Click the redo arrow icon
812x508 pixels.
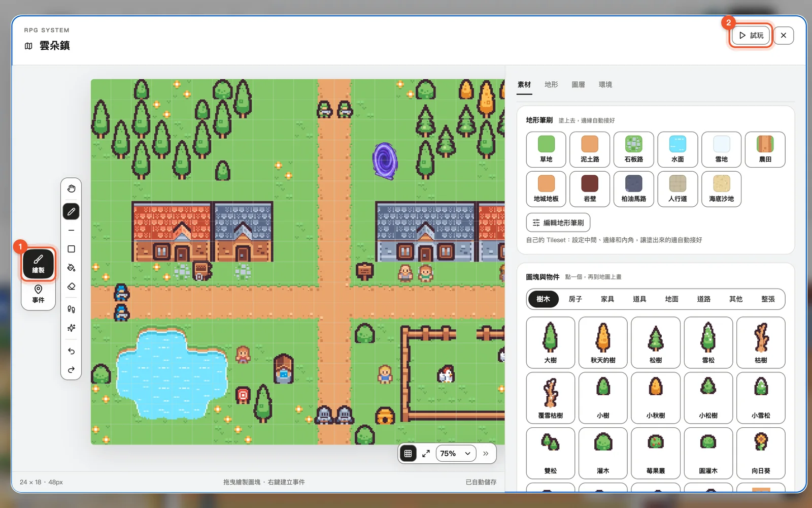coord(71,370)
